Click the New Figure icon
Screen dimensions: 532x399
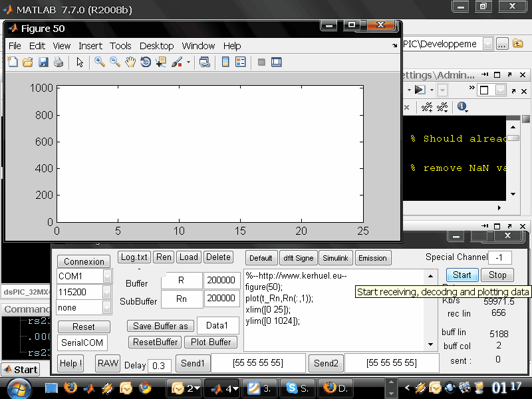13,62
